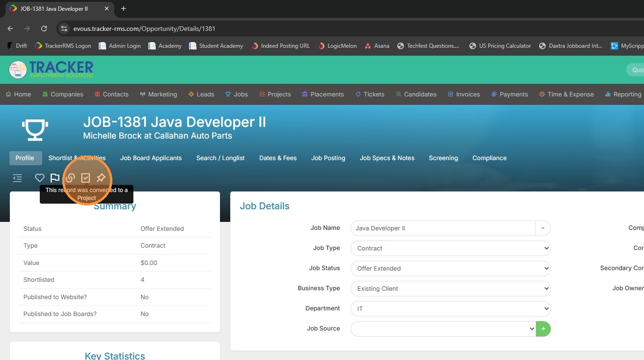Image resolution: width=644 pixels, height=360 pixels.
Task: Open the Dates & Fees tab
Action: coord(278,158)
